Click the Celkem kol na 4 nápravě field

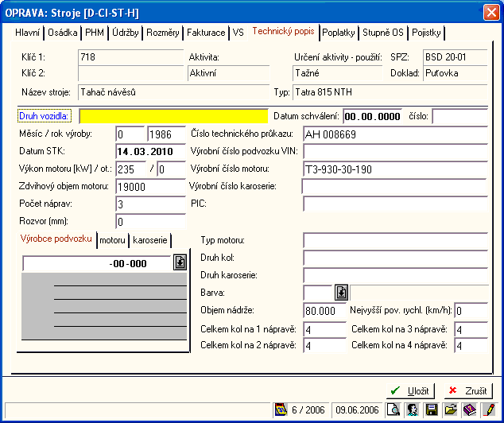tap(471, 345)
